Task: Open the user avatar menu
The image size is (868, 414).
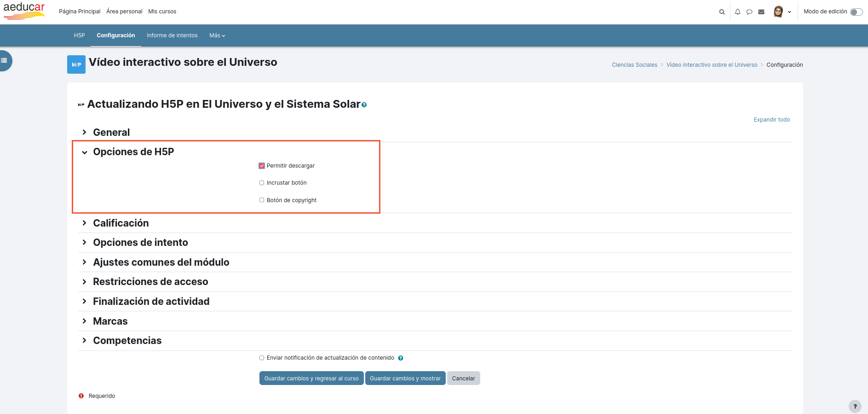Action: coord(782,12)
